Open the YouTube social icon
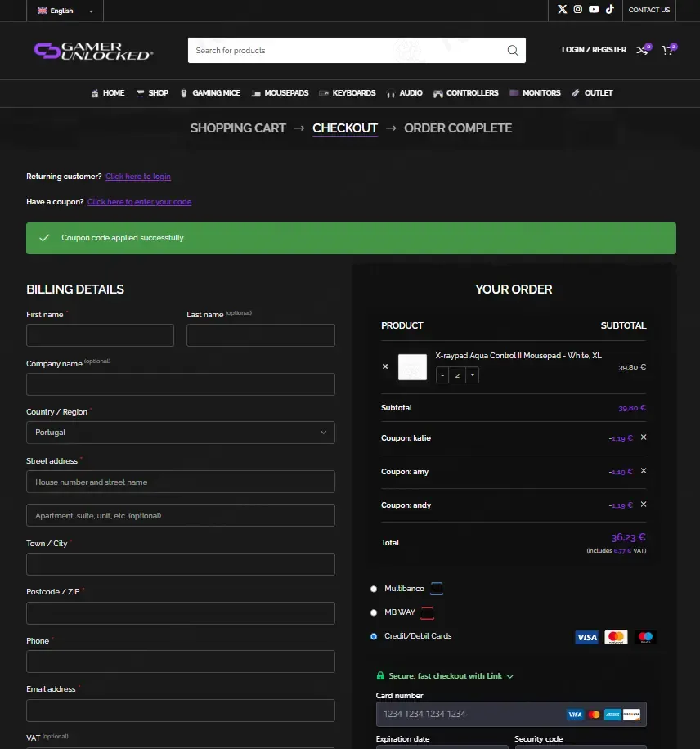Image resolution: width=700 pixels, height=749 pixels. tap(594, 9)
